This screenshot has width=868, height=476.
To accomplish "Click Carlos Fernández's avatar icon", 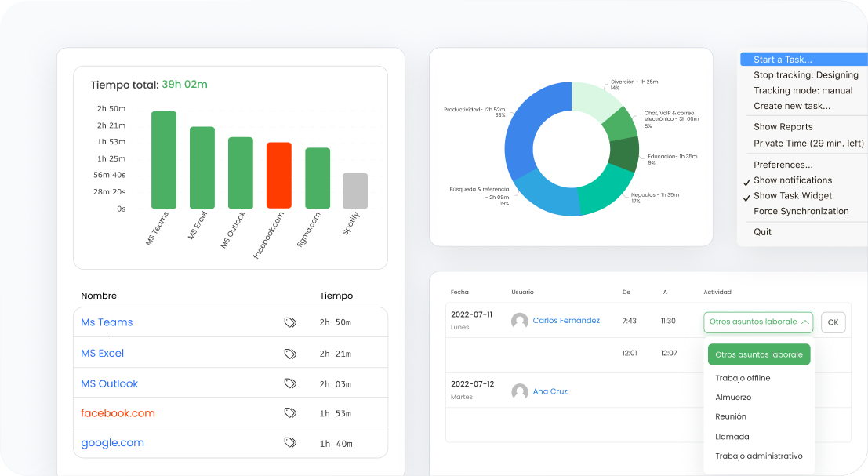I will (519, 321).
